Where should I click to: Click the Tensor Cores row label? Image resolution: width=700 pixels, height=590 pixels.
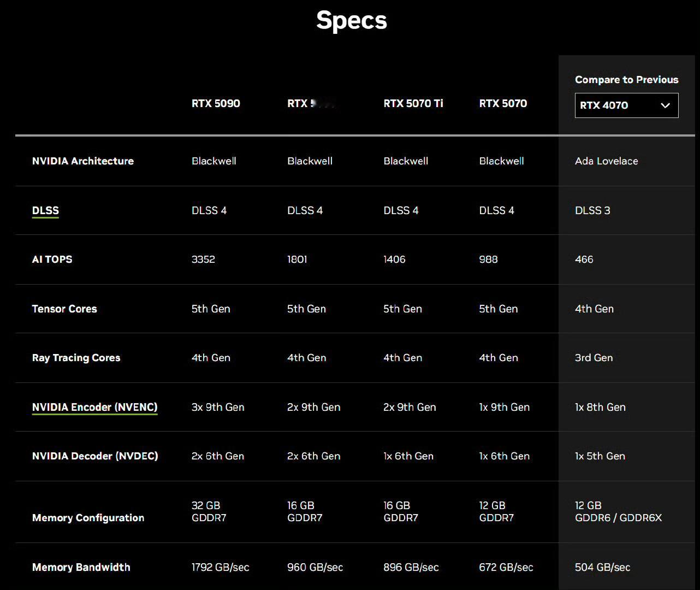pyautogui.click(x=64, y=309)
